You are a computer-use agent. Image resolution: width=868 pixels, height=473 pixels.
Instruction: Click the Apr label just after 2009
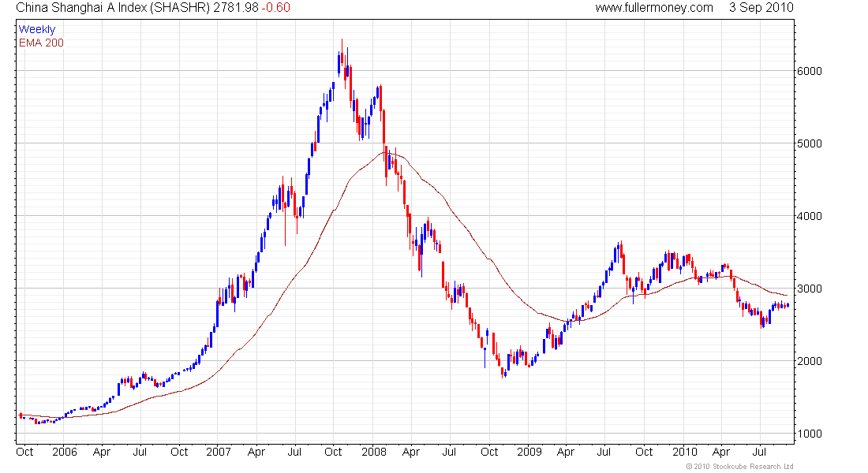pyautogui.click(x=566, y=452)
